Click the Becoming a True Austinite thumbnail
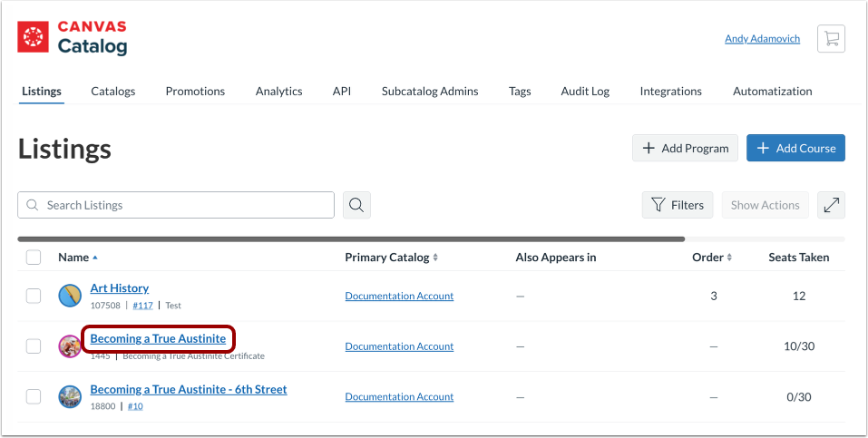This screenshot has height=438, width=868. tap(70, 346)
